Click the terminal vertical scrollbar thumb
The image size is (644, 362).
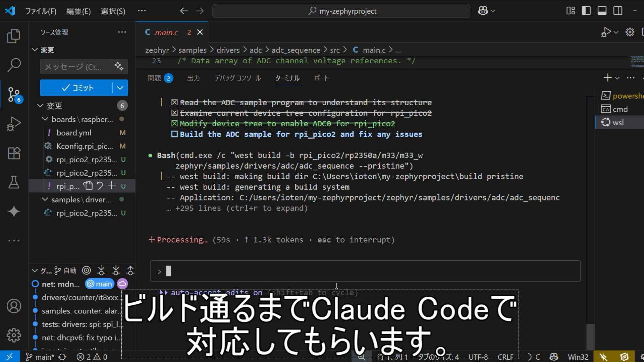click(x=590, y=337)
